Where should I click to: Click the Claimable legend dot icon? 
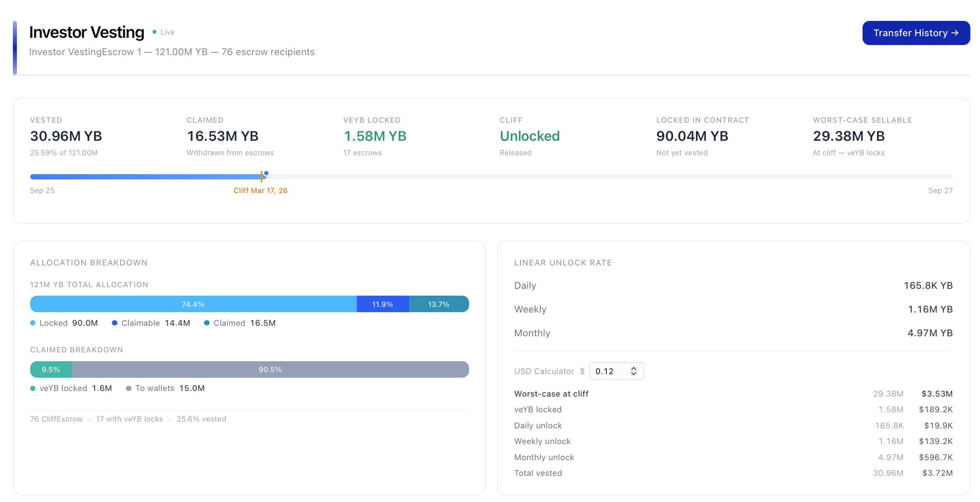[115, 323]
